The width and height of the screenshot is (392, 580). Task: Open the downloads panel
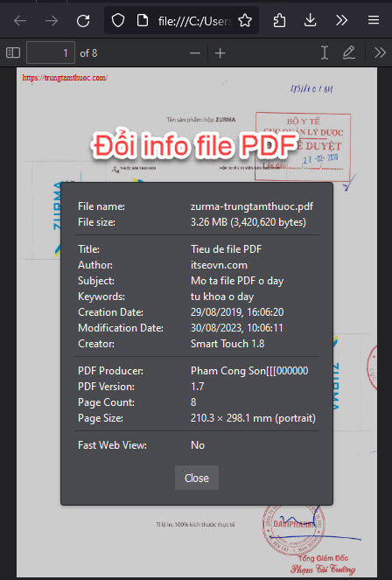pyautogui.click(x=310, y=21)
